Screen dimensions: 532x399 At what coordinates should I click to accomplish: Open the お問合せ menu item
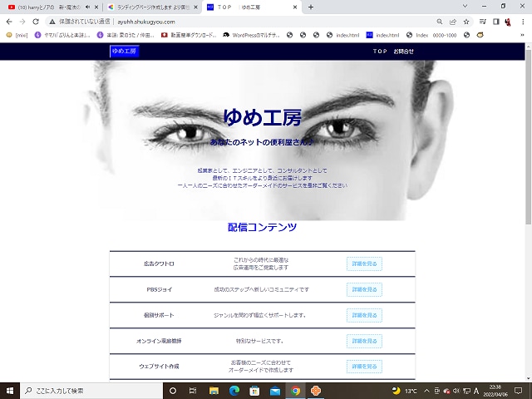coord(403,52)
